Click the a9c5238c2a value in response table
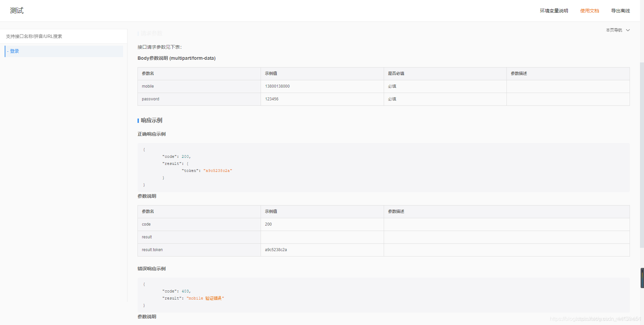The width and height of the screenshot is (644, 325). click(x=276, y=250)
